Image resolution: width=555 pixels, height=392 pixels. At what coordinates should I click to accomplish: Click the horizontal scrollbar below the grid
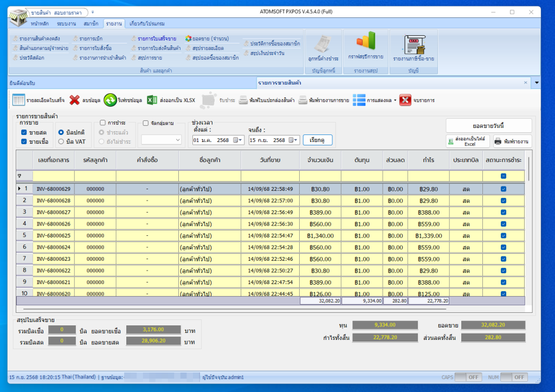click(234, 309)
